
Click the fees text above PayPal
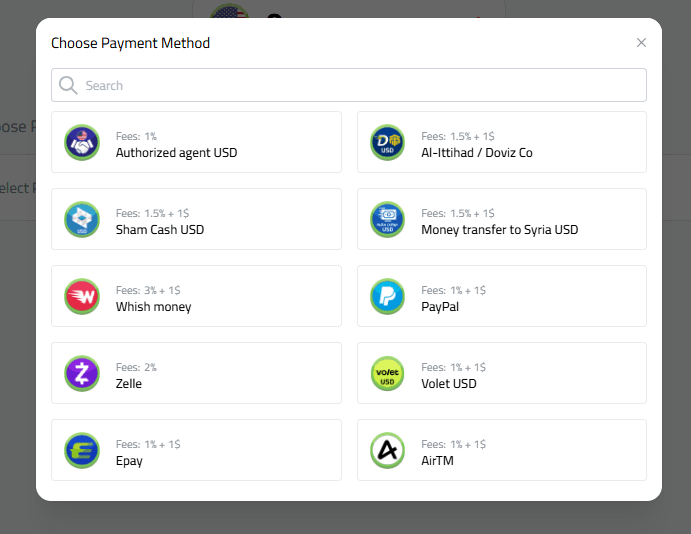click(453, 290)
